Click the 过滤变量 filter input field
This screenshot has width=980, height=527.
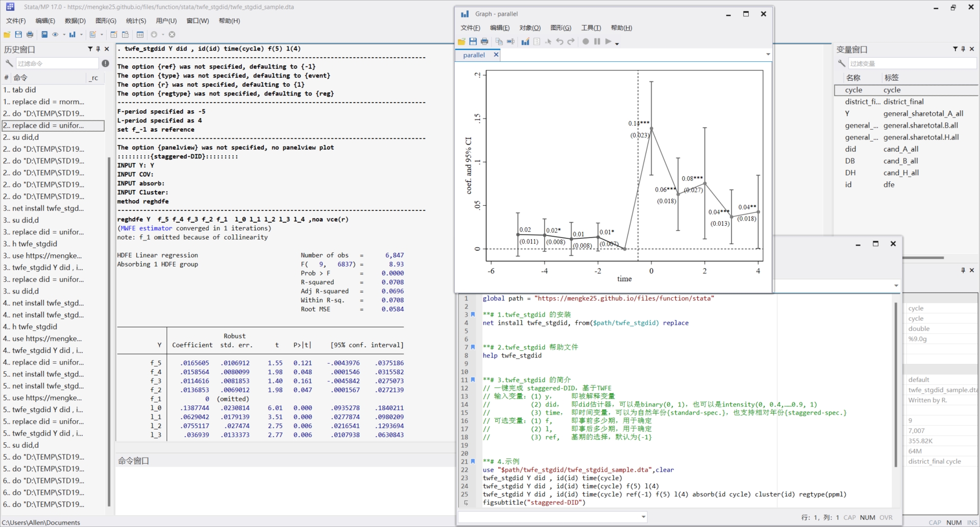click(x=912, y=63)
